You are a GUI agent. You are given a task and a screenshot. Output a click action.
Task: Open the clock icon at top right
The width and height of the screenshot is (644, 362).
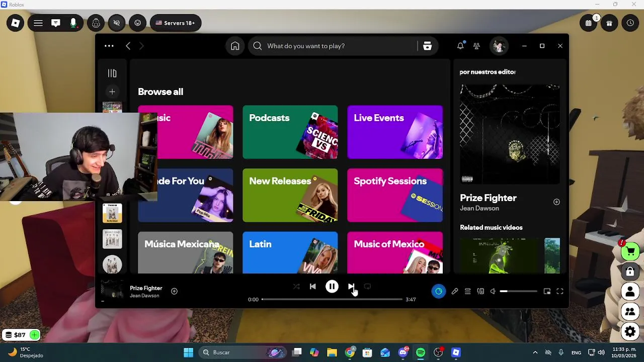tap(630, 23)
